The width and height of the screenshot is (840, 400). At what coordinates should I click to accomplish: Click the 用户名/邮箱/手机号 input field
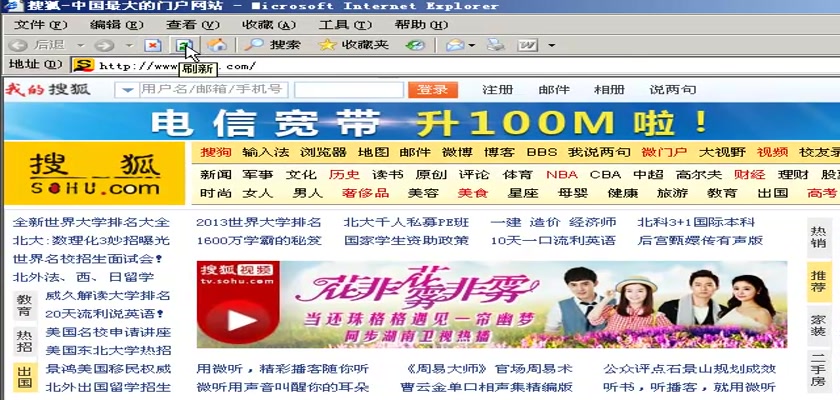214,90
